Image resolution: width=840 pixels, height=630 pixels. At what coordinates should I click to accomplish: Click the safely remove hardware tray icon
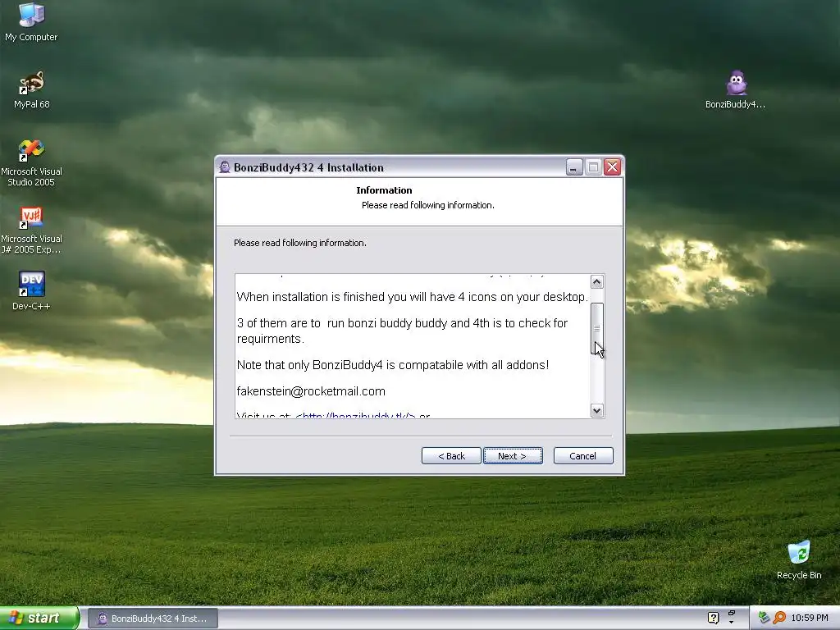pos(764,619)
